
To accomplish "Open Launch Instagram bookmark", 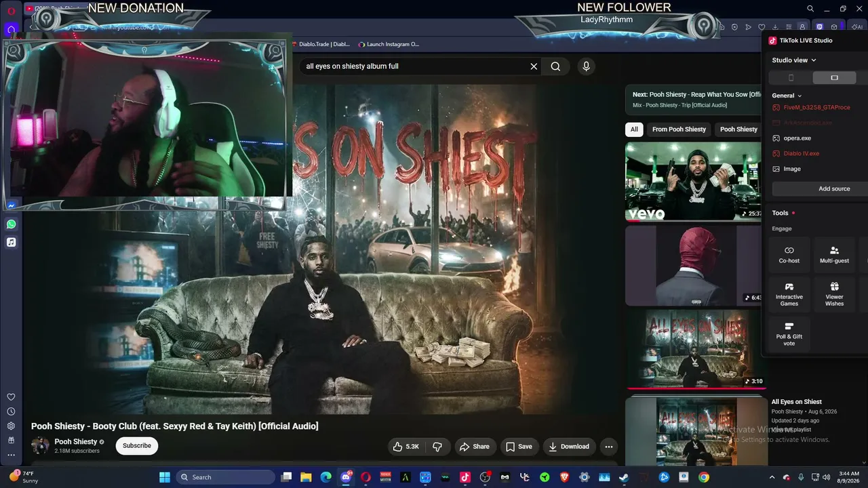I will [x=389, y=44].
